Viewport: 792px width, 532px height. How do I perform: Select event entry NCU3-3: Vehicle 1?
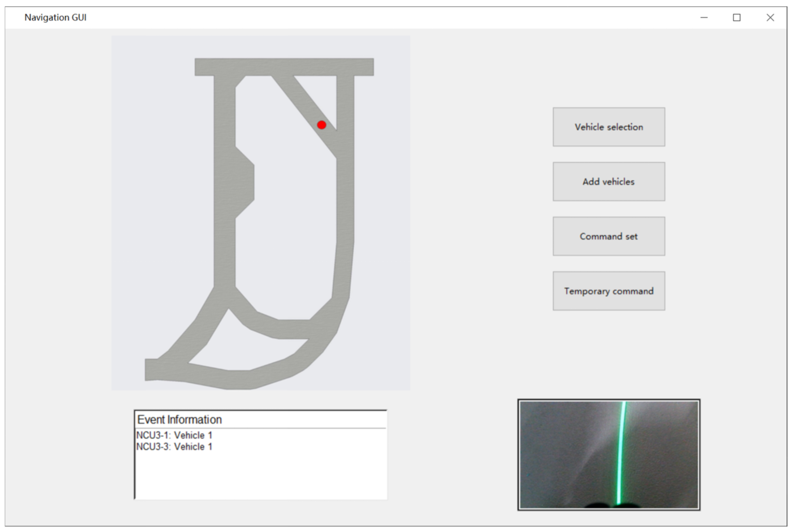coord(174,446)
